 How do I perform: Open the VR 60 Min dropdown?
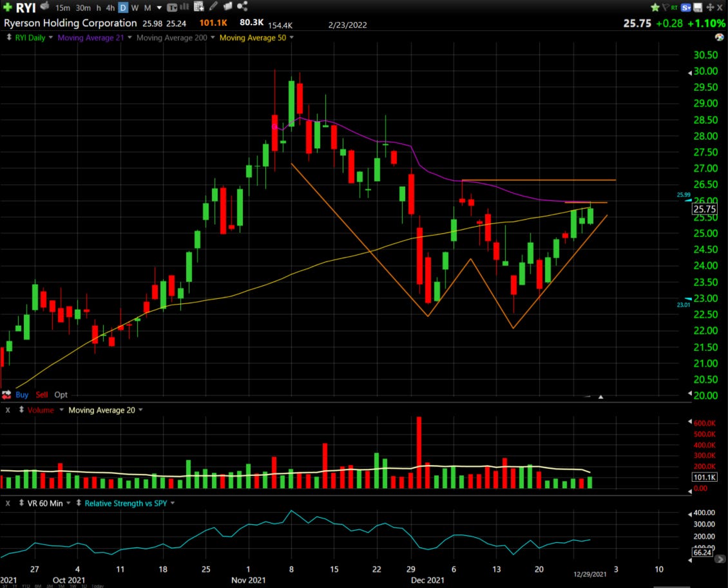(69, 503)
